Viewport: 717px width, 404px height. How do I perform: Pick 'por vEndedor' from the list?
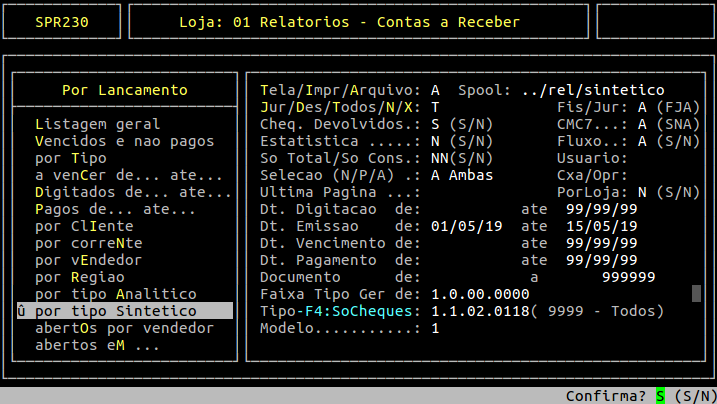point(88,260)
